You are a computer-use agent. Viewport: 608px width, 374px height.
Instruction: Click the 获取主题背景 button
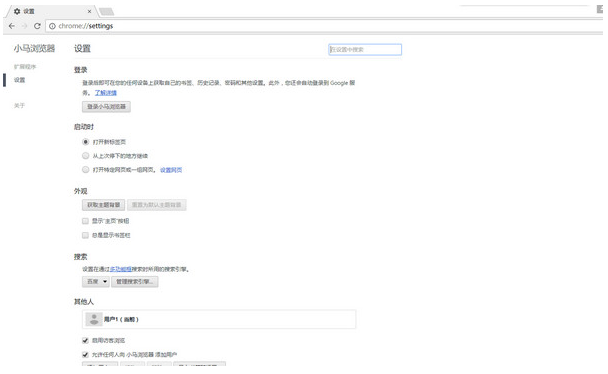pos(104,205)
